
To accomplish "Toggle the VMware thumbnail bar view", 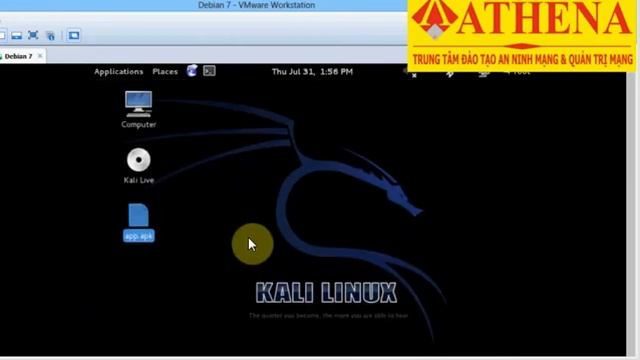I will point(17,36).
